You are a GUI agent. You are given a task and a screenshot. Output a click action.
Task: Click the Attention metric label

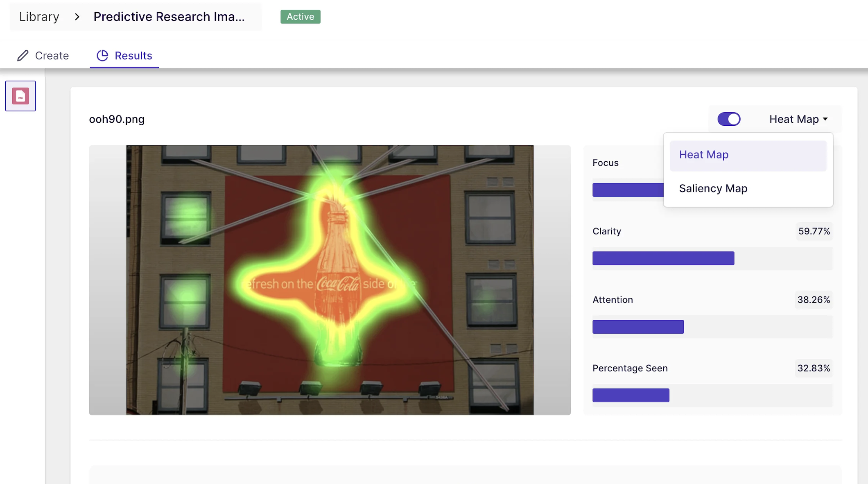(613, 300)
